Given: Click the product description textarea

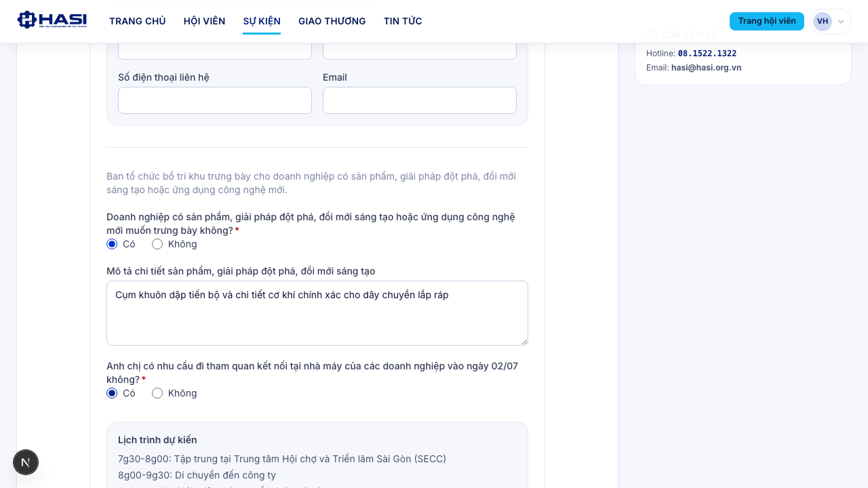Looking at the screenshot, I should (317, 313).
